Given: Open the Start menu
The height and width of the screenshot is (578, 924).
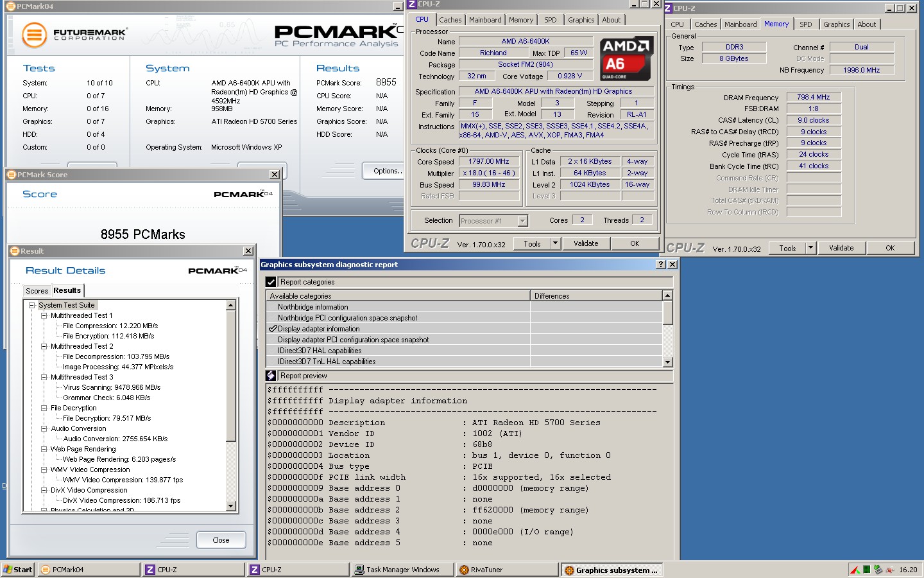Looking at the screenshot, I should tap(18, 570).
